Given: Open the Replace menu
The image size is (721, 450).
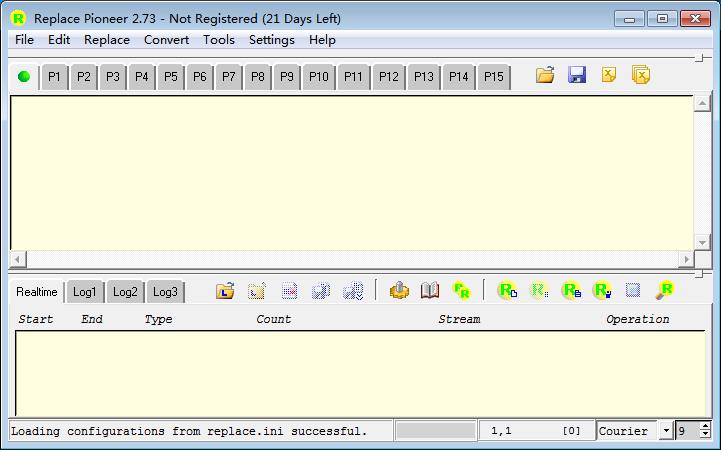Looking at the screenshot, I should (x=107, y=40).
